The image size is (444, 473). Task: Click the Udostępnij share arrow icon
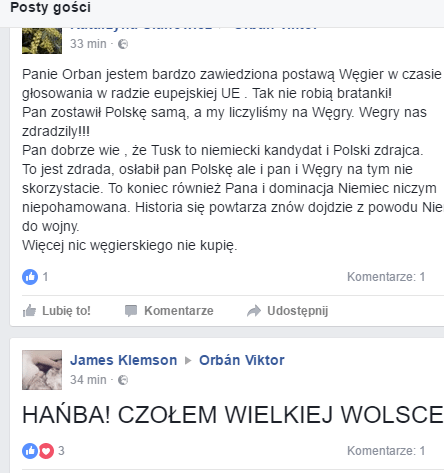tap(254, 311)
